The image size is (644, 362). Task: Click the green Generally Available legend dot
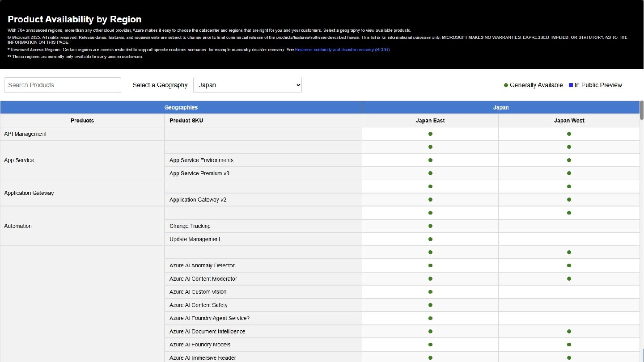(x=506, y=85)
